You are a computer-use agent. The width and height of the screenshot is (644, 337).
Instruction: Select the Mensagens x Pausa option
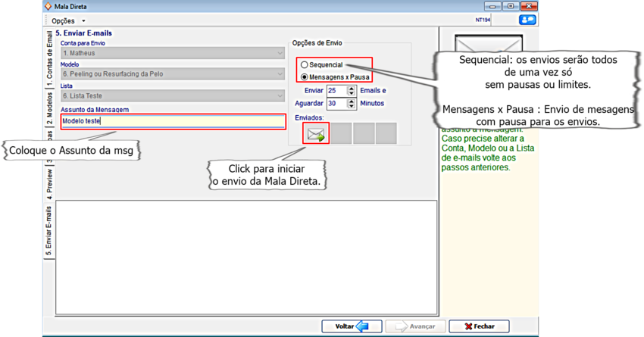click(x=305, y=77)
